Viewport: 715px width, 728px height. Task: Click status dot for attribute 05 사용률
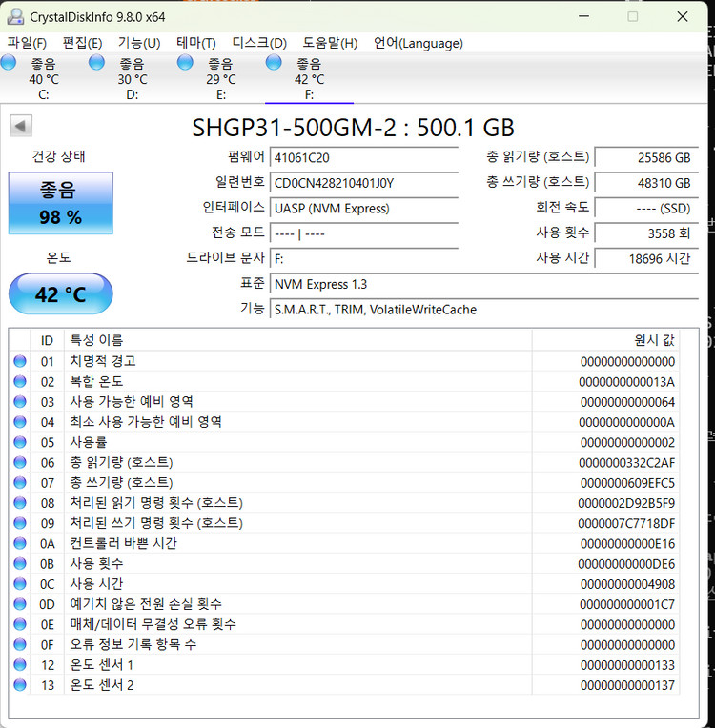[x=20, y=442]
